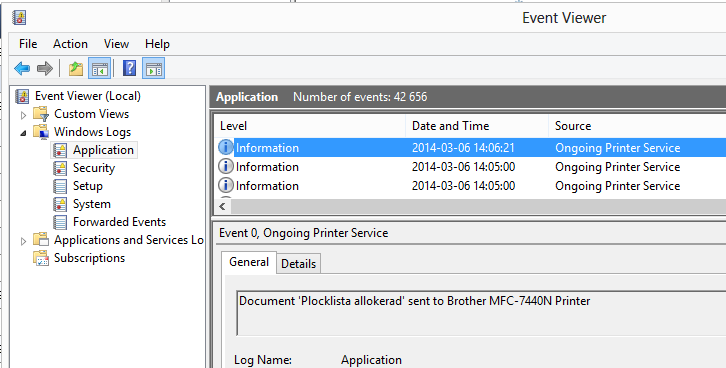Click the Event Viewer (Local) root icon
Screen dimensions: 726x368
(x=22, y=96)
